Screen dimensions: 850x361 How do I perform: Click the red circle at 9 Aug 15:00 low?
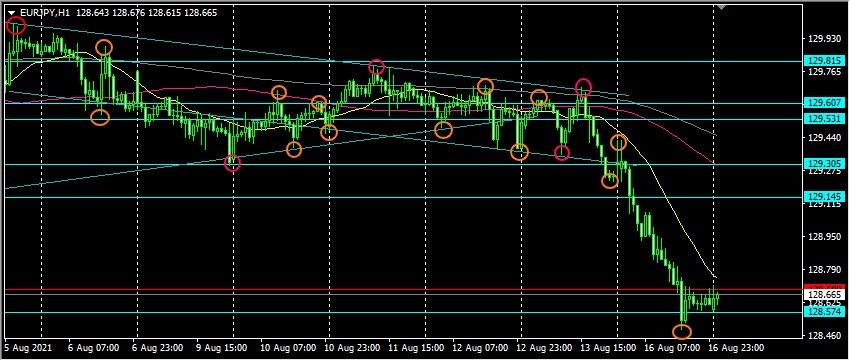pyautogui.click(x=233, y=162)
